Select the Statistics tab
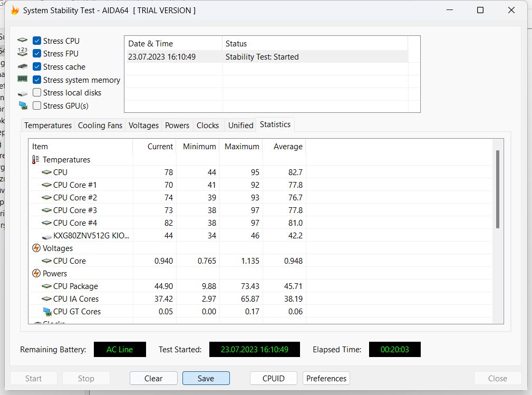 pyautogui.click(x=275, y=124)
